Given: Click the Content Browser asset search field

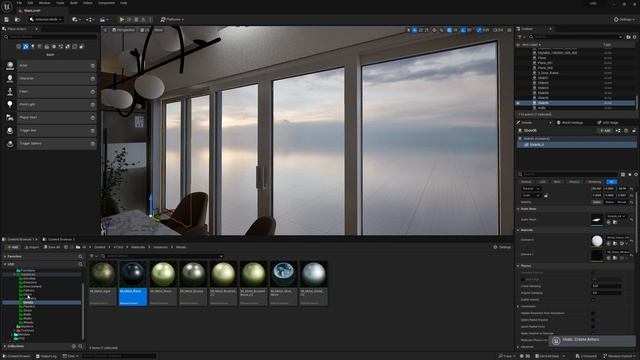Looking at the screenshot, I should click(x=163, y=256).
